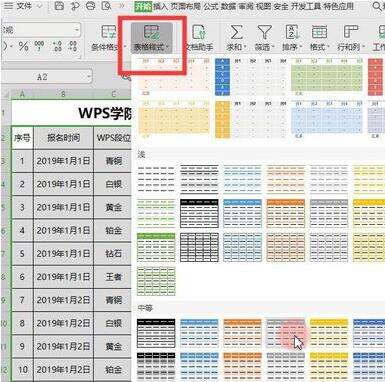The image size is (385, 382).
Task: Expand the 筛选 dropdown arrow
Action: [273, 47]
